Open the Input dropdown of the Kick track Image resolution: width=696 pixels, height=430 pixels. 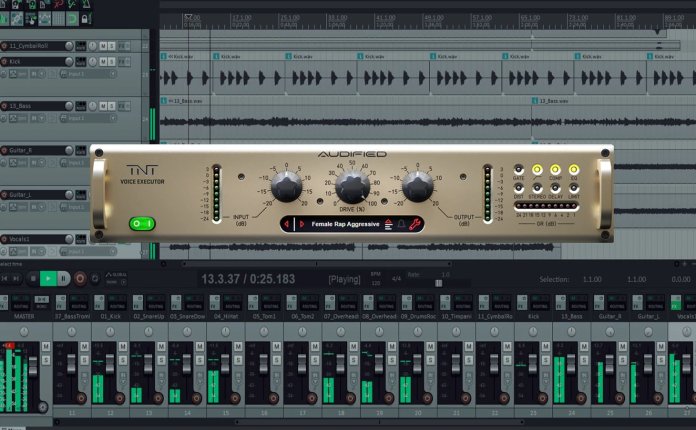[89, 74]
